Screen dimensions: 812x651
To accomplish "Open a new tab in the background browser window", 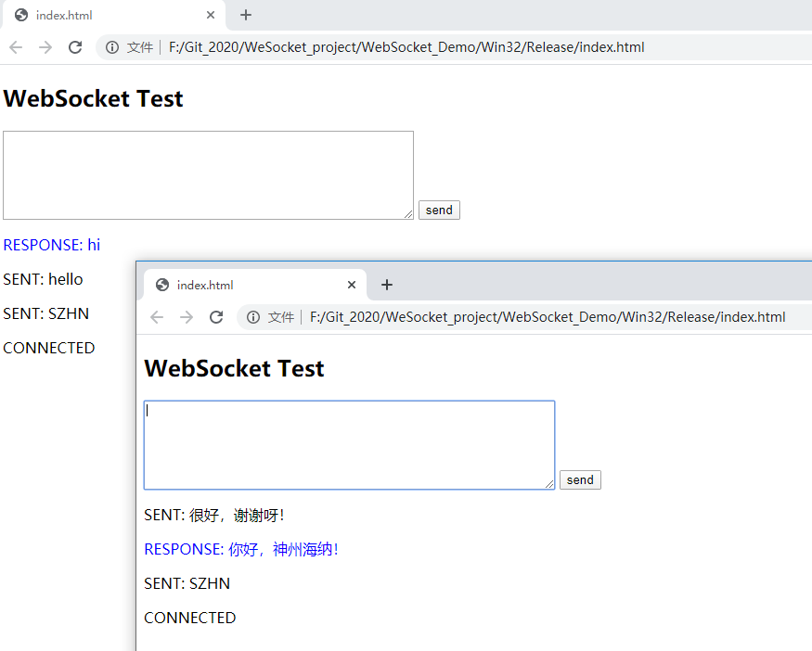I will tap(245, 15).
